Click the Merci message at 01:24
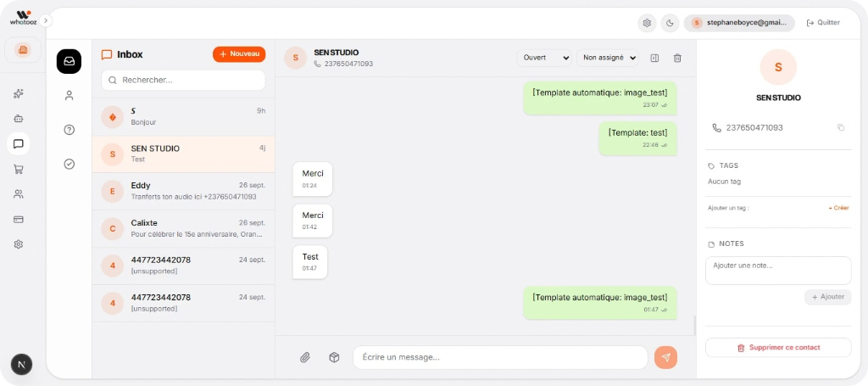 pos(313,179)
